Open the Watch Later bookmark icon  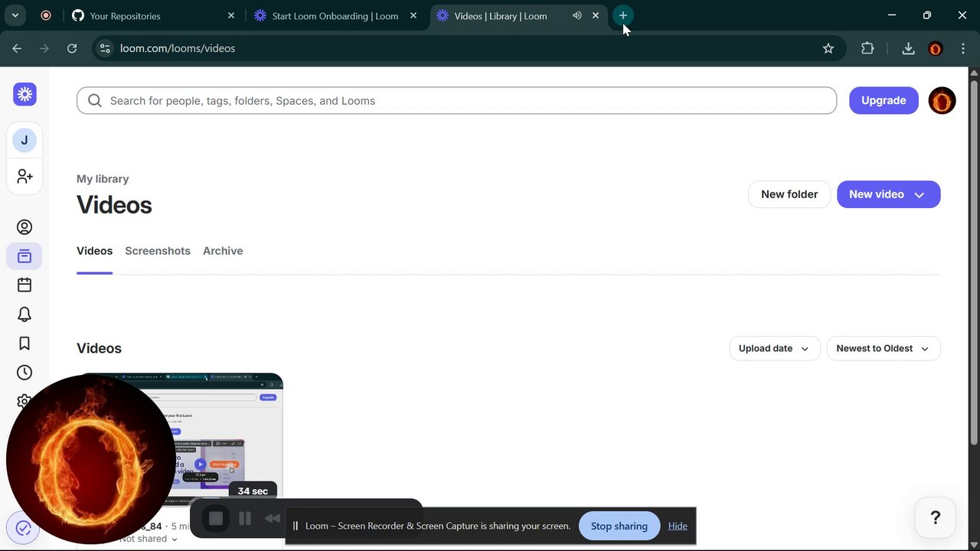[x=24, y=344]
